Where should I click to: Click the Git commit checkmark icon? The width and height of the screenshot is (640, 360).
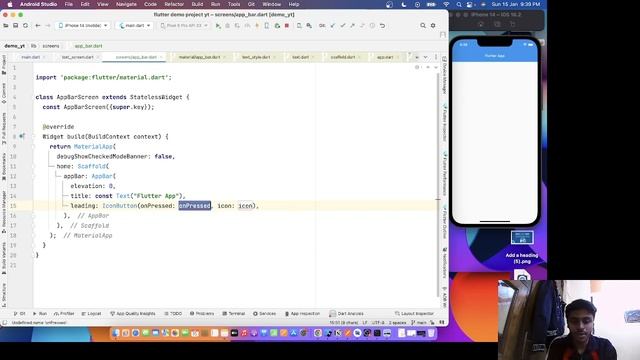[x=343, y=25]
